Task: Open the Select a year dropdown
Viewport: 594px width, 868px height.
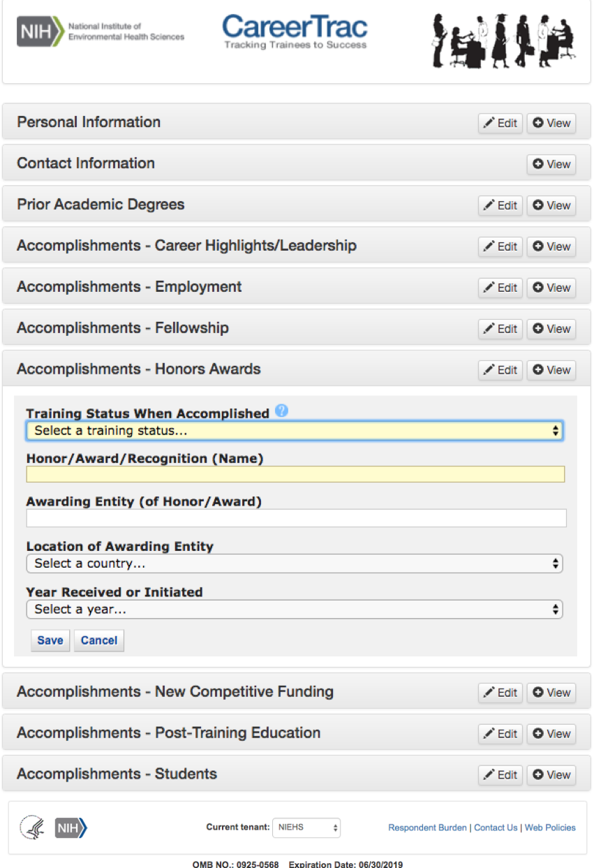Action: tap(295, 610)
